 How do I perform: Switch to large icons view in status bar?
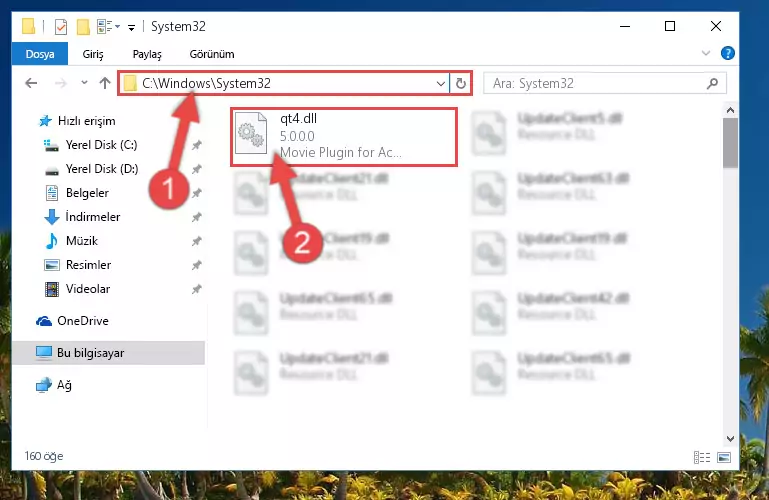(724, 457)
